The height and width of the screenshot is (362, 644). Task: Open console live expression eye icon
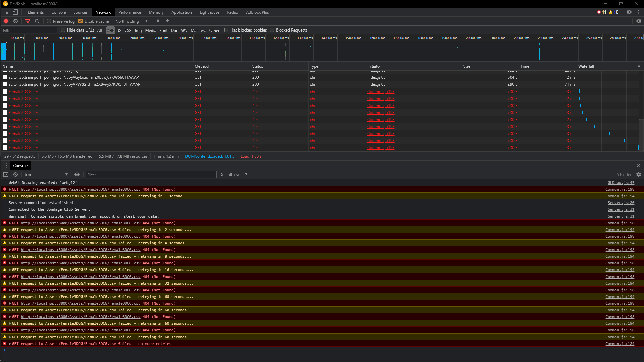77,174
